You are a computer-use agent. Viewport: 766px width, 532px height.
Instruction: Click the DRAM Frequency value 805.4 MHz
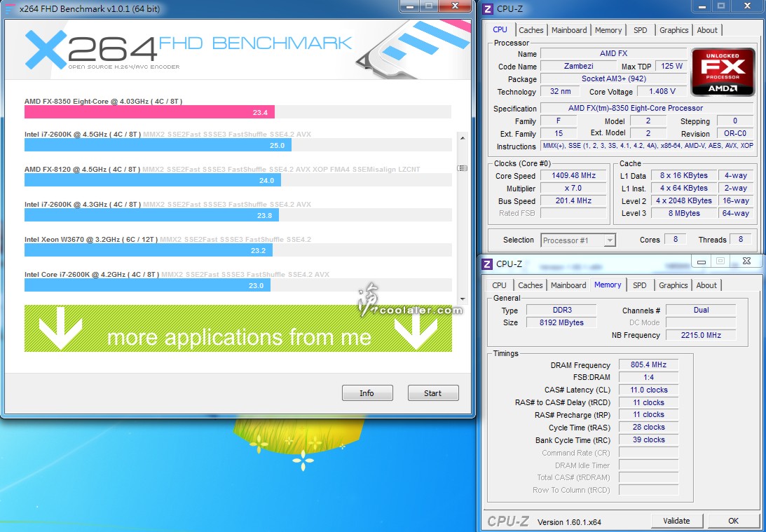(648, 364)
